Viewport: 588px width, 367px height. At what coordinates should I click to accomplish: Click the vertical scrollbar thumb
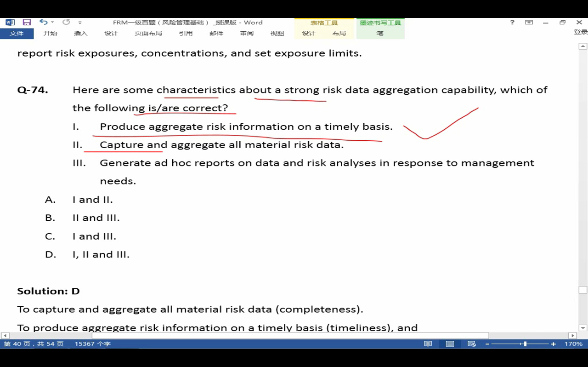[583, 290]
